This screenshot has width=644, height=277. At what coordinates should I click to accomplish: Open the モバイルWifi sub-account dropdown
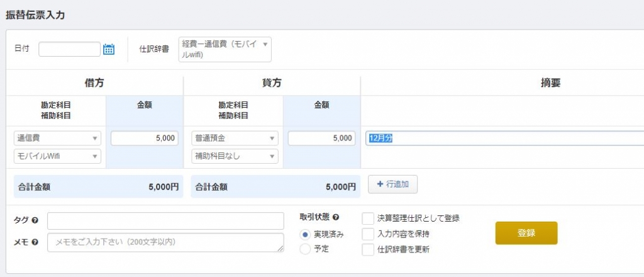[x=57, y=156]
